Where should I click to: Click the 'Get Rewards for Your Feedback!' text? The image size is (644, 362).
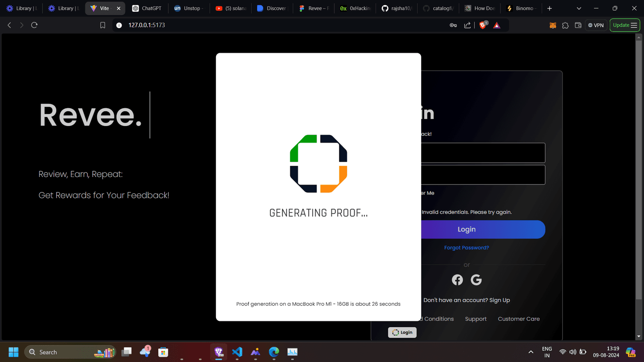coord(104,195)
